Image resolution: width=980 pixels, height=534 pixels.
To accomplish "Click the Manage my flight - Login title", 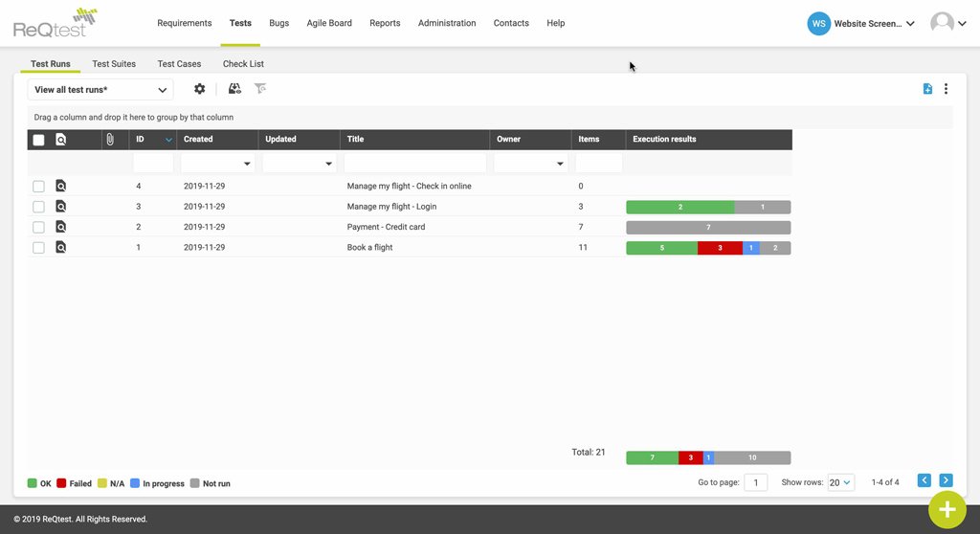I will point(391,207).
